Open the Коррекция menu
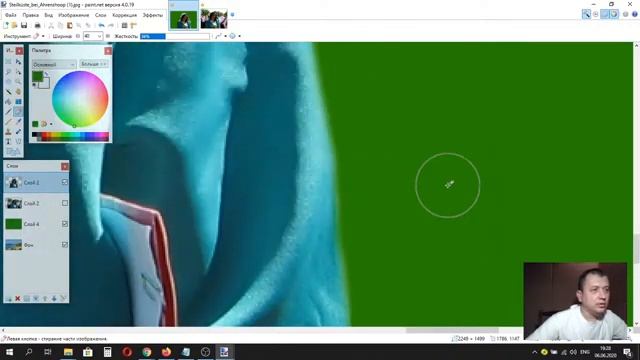Screen dimensions: 640x360 124,15
